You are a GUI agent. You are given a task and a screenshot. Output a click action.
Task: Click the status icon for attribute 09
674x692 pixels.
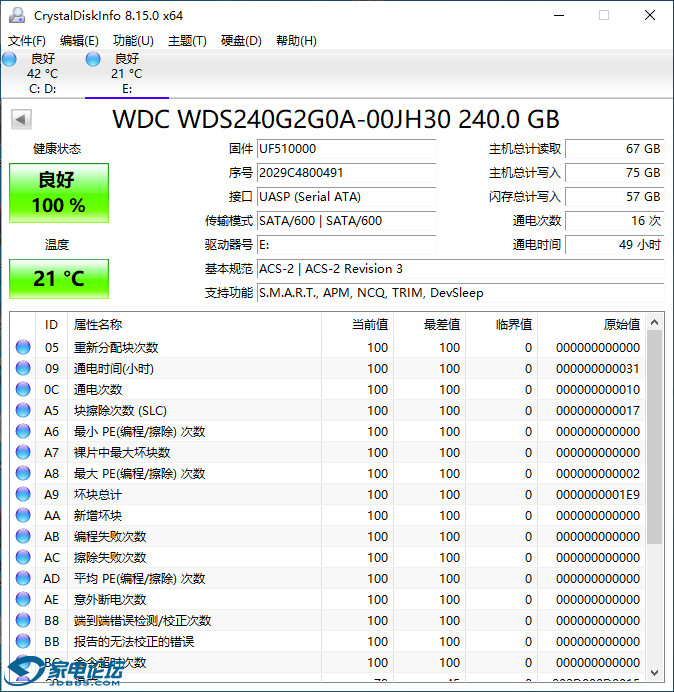[23, 369]
